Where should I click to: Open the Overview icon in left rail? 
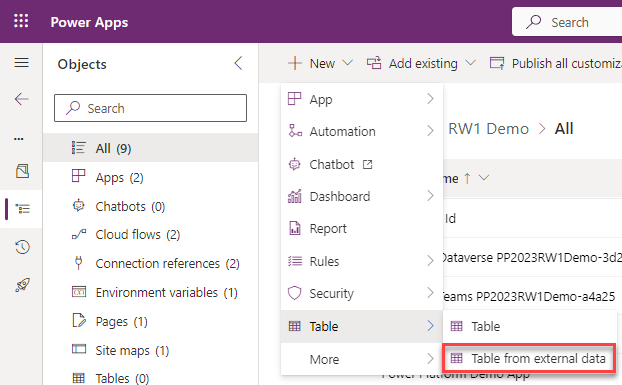click(22, 171)
